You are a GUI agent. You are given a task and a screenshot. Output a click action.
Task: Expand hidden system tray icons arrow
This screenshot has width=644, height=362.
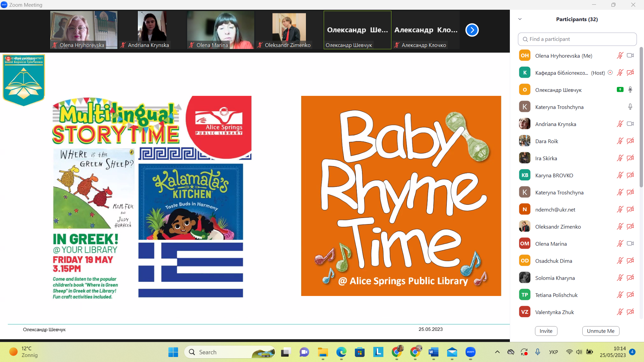(x=497, y=352)
